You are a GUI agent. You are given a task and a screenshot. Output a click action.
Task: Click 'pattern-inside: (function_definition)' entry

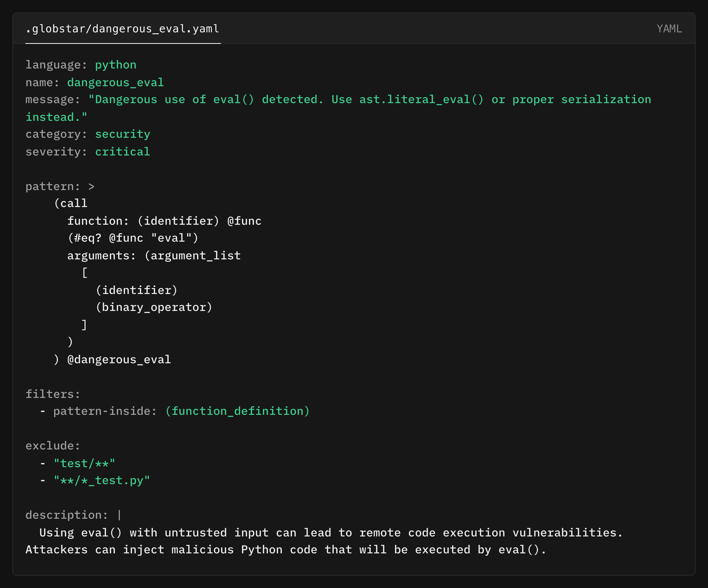pyautogui.click(x=175, y=411)
